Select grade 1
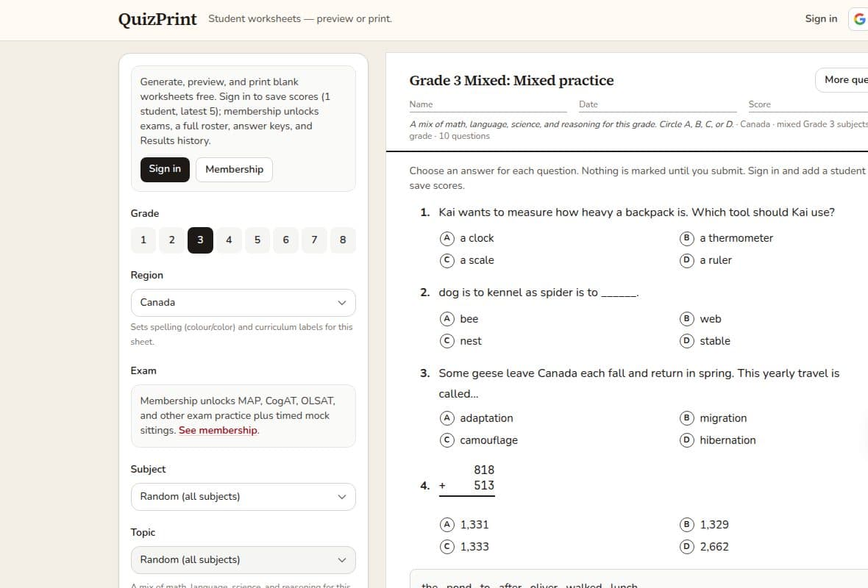The width and height of the screenshot is (868, 588). click(143, 240)
